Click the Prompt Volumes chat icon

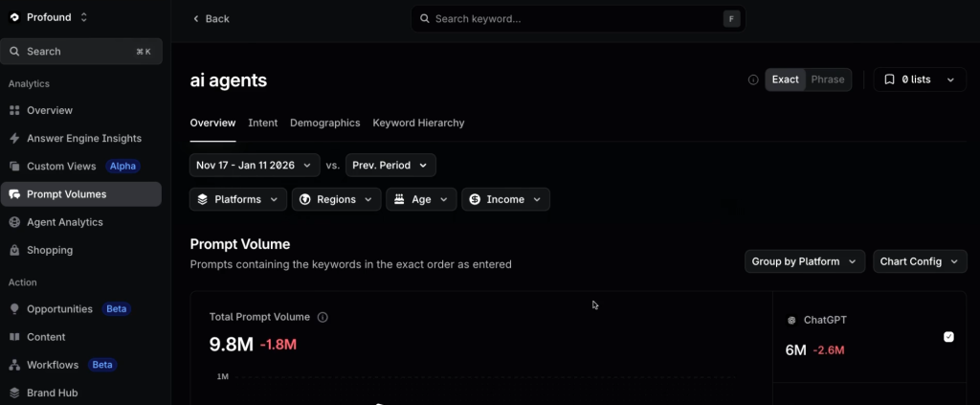[14, 194]
